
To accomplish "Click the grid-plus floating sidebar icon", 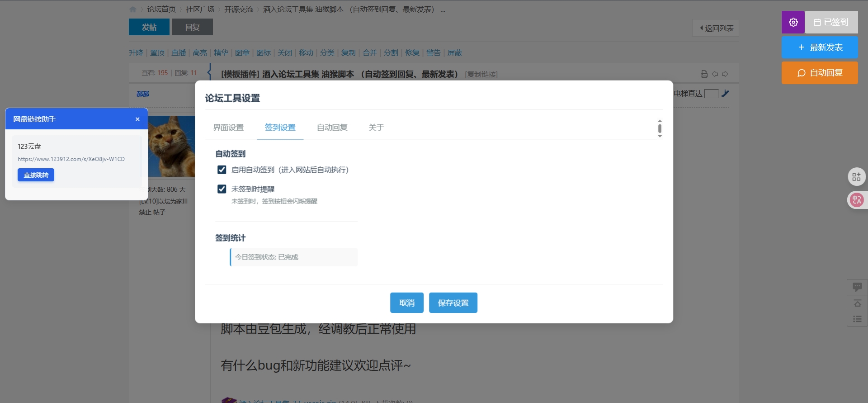I will pos(857,177).
